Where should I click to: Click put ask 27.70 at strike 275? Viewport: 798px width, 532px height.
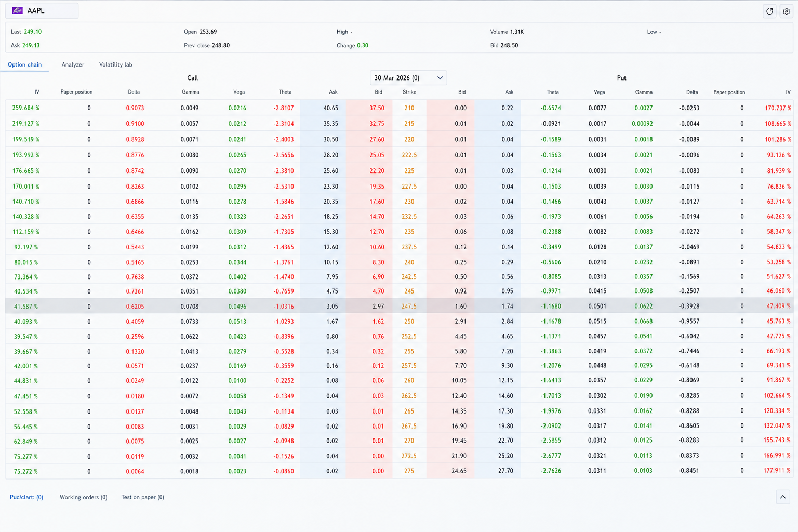click(x=506, y=471)
